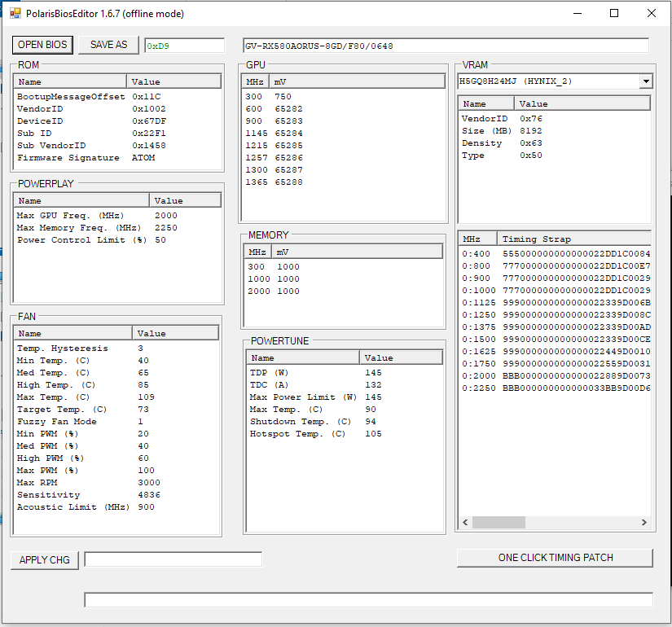The height and width of the screenshot is (627, 672).
Task: Click the SAVE AS button
Action: (x=108, y=45)
